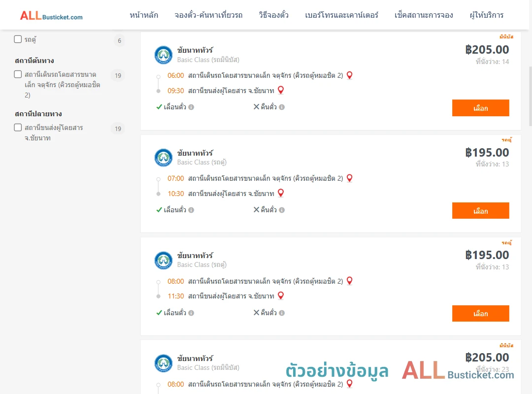
Task: Click เลื่อนตั๋ว info icon on 08:00 trip
Action: click(x=191, y=313)
